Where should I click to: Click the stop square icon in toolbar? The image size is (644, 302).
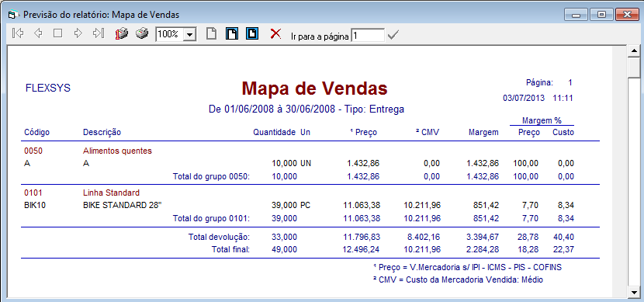tap(58, 33)
